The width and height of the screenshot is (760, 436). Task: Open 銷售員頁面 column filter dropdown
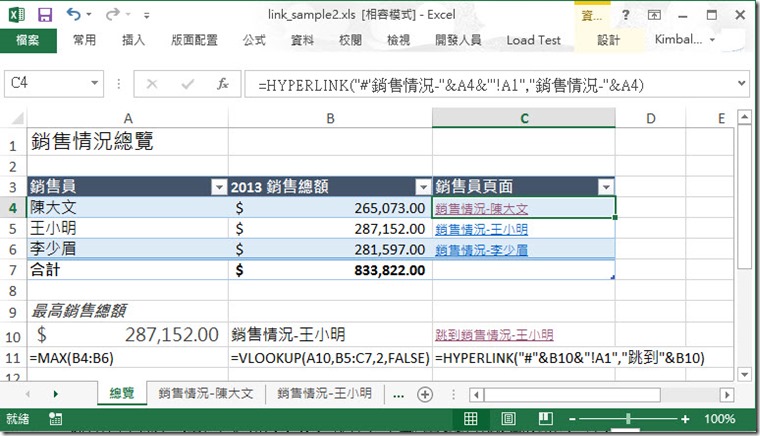[606, 187]
